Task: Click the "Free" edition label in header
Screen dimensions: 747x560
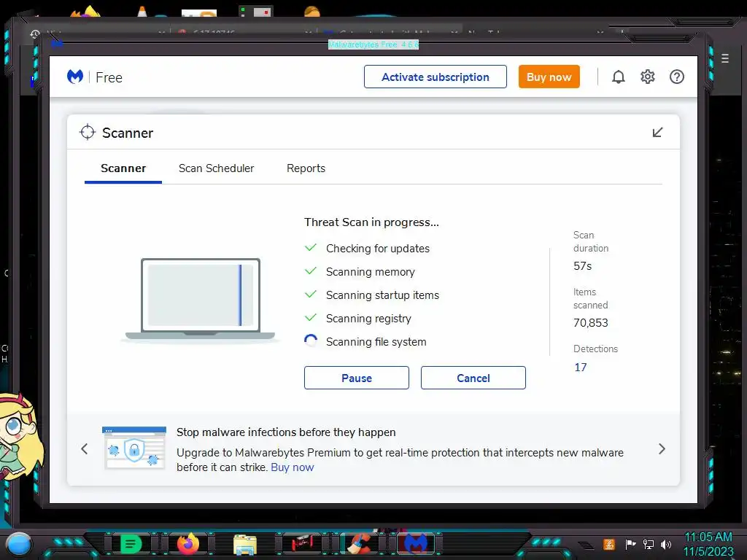Action: [109, 77]
